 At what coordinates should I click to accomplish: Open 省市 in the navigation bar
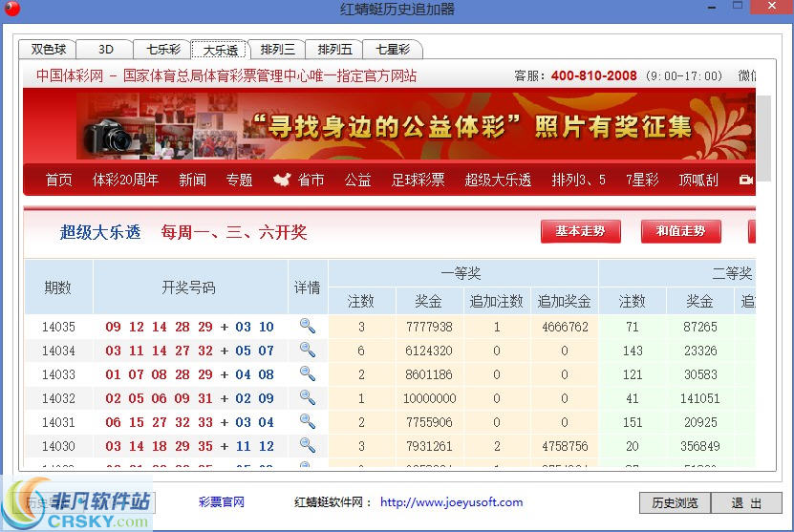pos(311,180)
